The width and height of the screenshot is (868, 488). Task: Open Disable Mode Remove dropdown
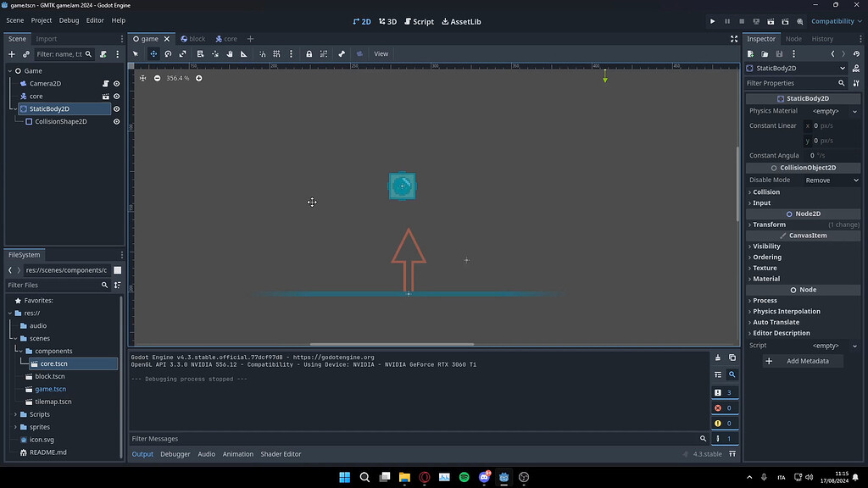831,180
